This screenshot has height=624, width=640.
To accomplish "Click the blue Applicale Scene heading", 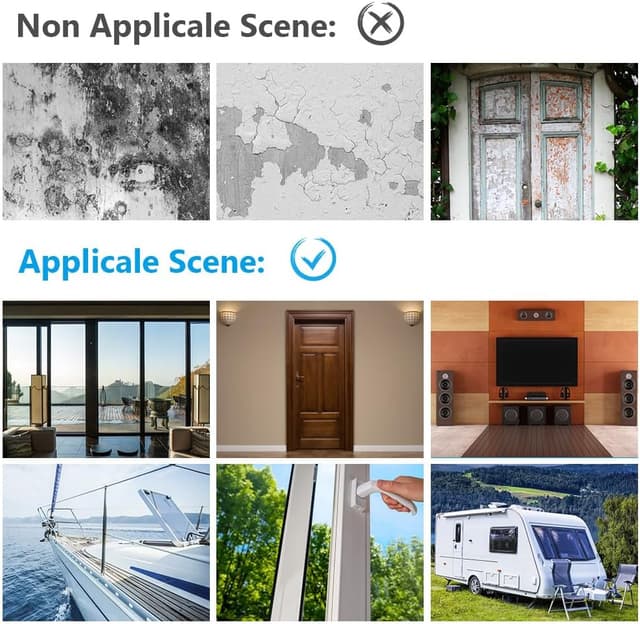I will point(142,262).
